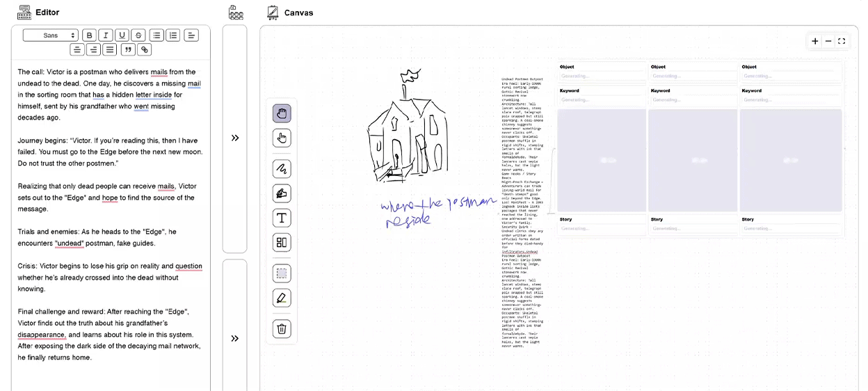Screen dimensions: 868x391
Task: Click the first Object input field
Action: click(x=602, y=76)
